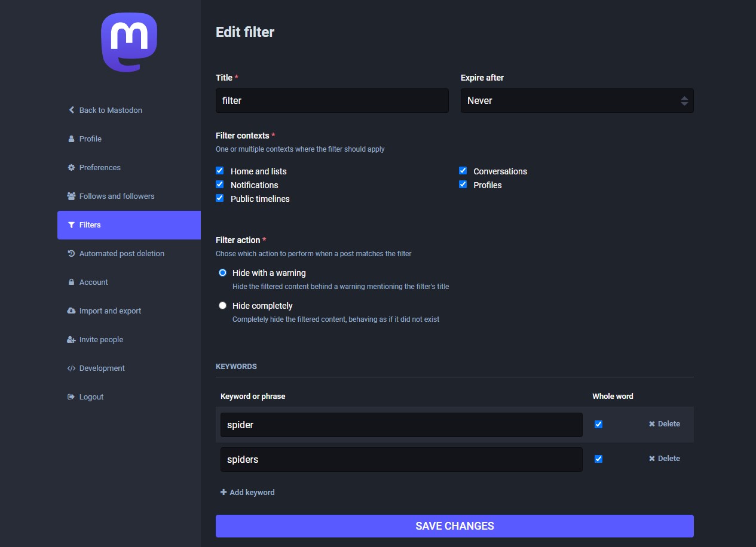The width and height of the screenshot is (756, 547).
Task: Click the funnel icon beside Filters
Action: 72,225
